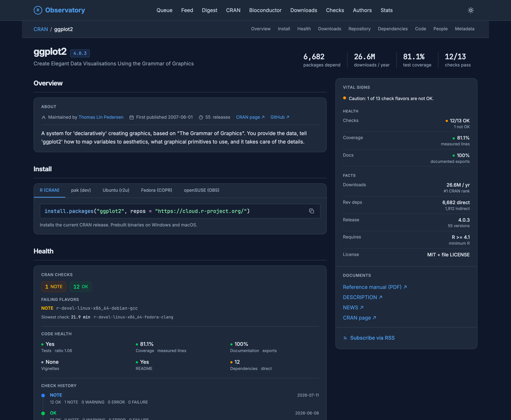Open the Queue nav item
Screen dimensions: 511x420
click(164, 10)
